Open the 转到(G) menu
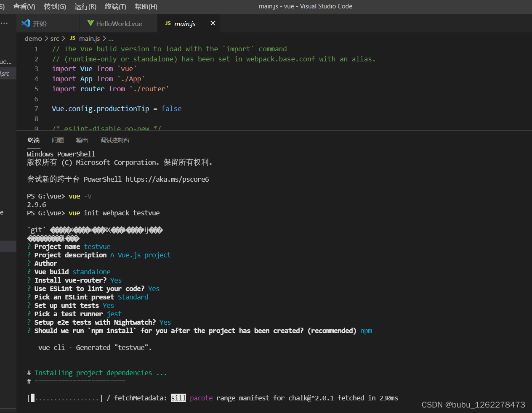This screenshot has width=532, height=413. point(55,6)
